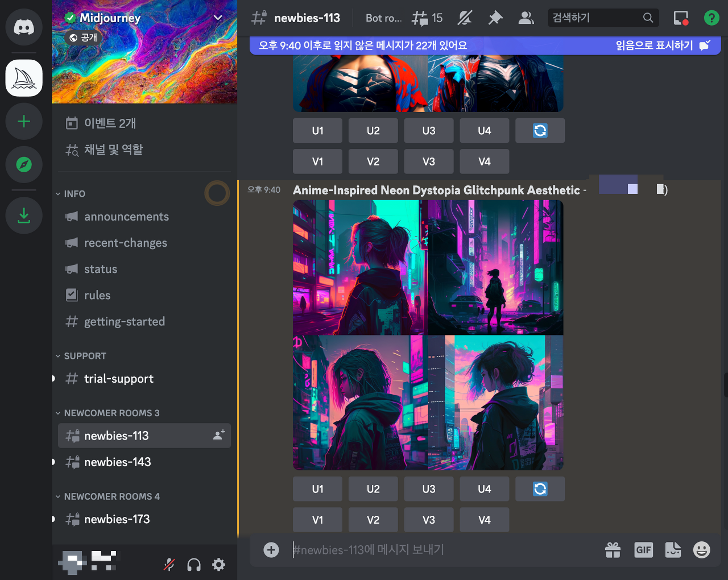728x580 pixels.
Task: Upscale image 1 of Neon Dystopia grid
Action: click(317, 489)
